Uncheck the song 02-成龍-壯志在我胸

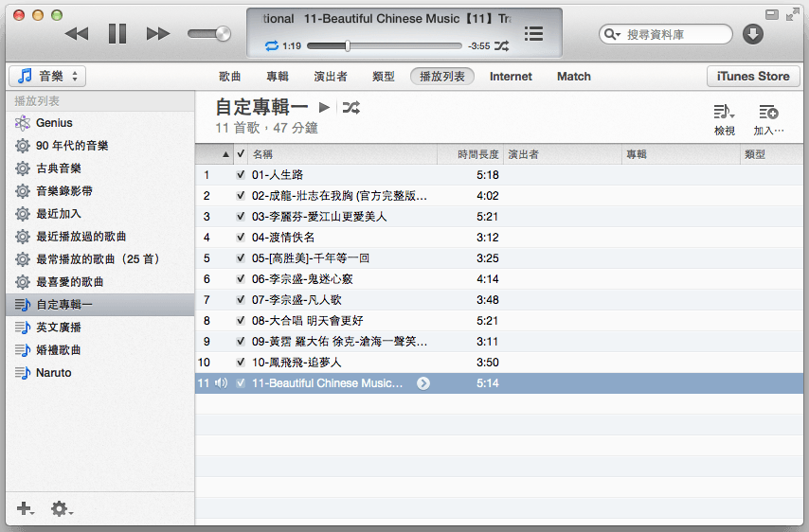[241, 195]
